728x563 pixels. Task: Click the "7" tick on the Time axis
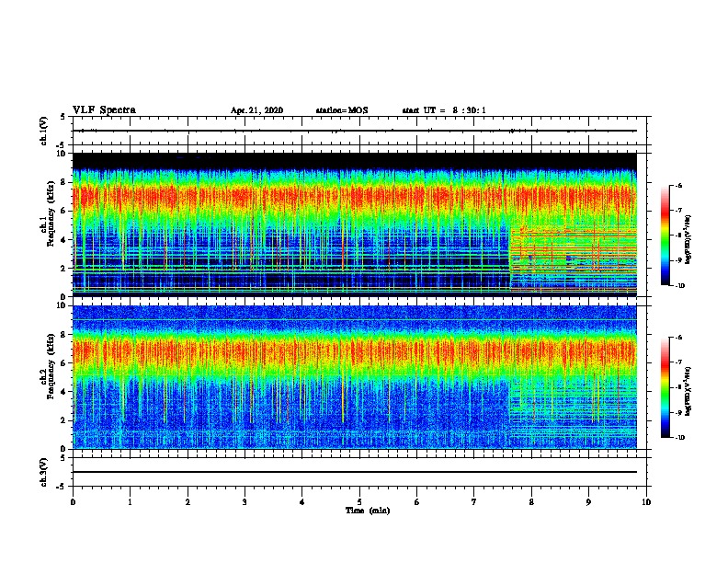(474, 502)
